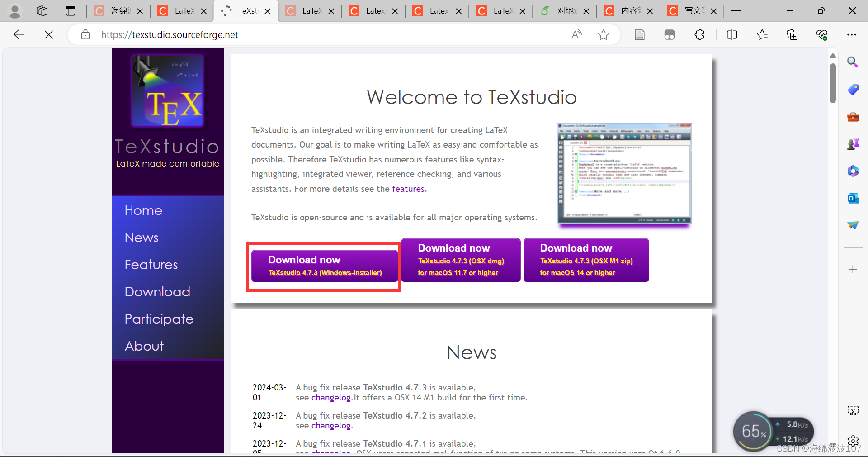Image resolution: width=868 pixels, height=457 pixels.
Task: Open sidebar tools briefcase icon
Action: (853, 117)
